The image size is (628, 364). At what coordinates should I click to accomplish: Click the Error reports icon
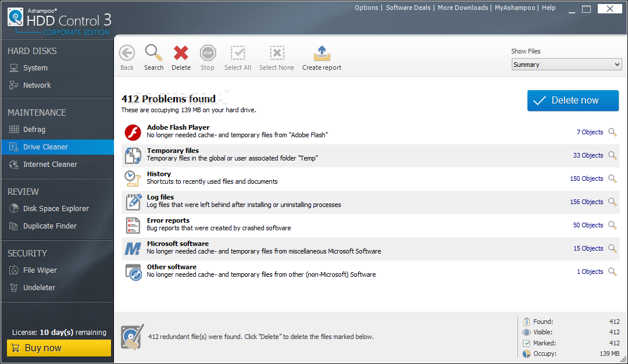click(133, 226)
